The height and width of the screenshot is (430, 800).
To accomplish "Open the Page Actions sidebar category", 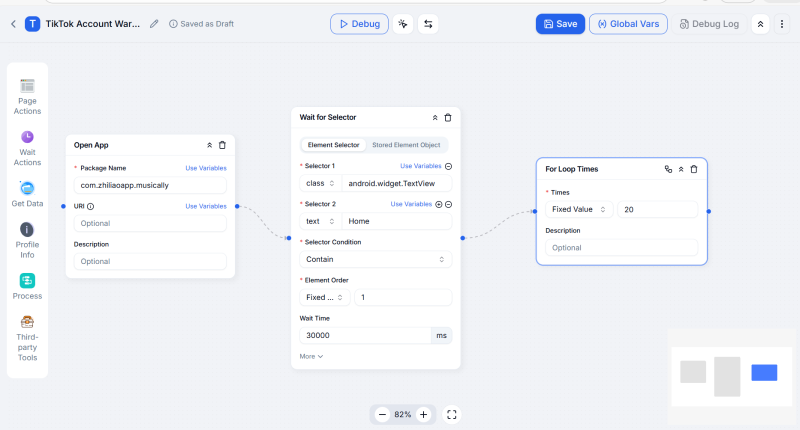I will 27,97.
